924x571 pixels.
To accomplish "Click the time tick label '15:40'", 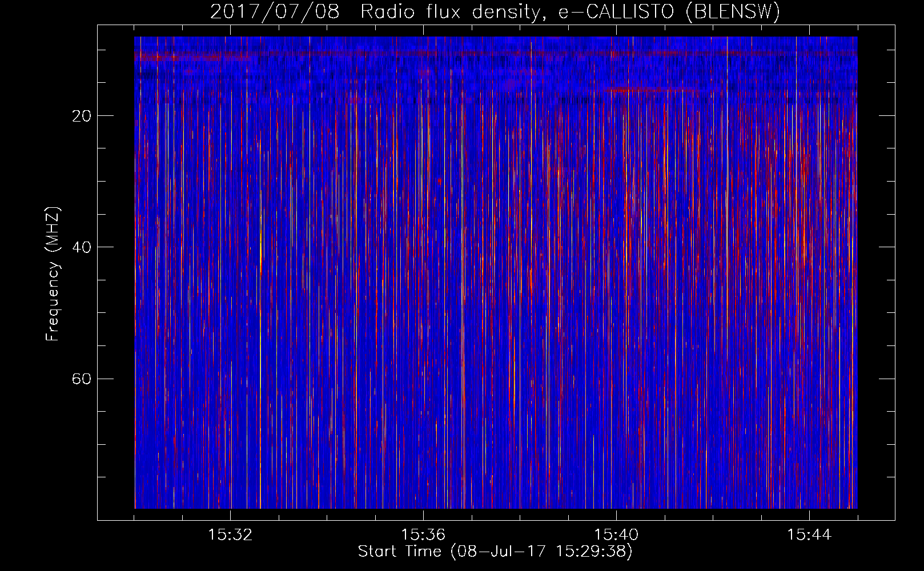I will pos(616,535).
